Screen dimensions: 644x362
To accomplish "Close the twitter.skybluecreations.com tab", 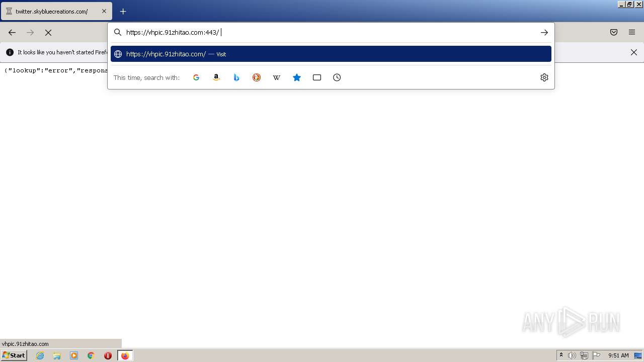I will [x=104, y=11].
